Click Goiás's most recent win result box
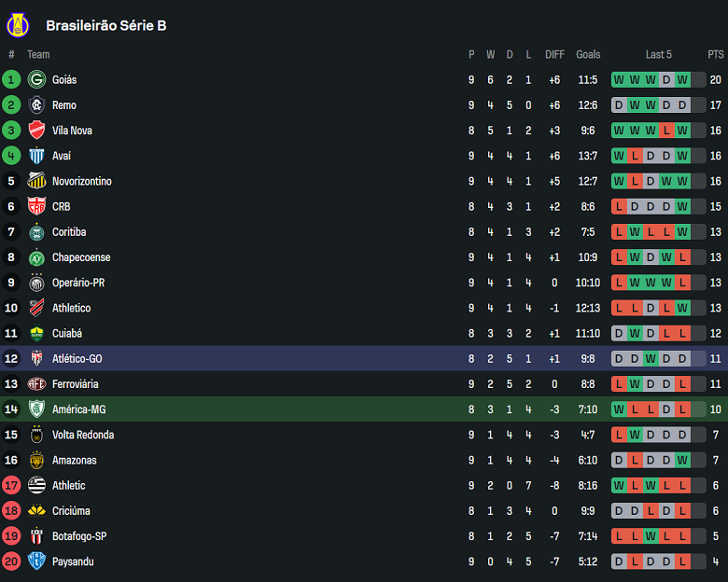 point(682,80)
